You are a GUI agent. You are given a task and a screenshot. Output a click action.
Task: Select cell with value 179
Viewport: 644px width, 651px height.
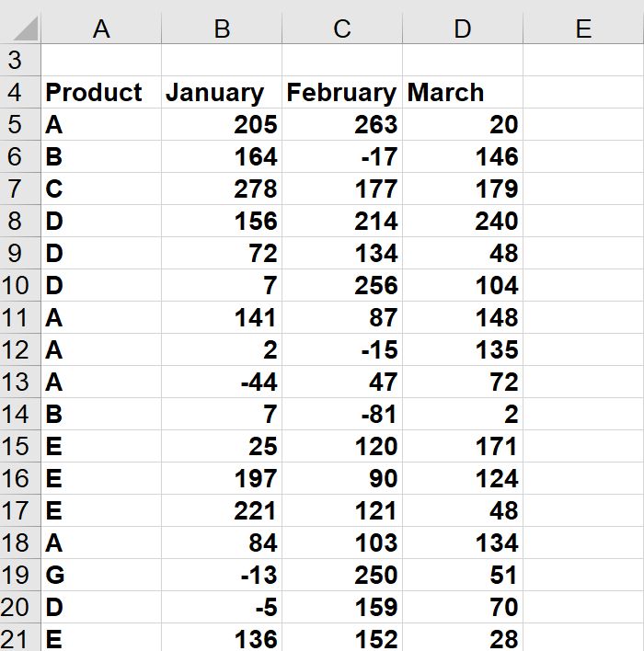click(x=463, y=188)
